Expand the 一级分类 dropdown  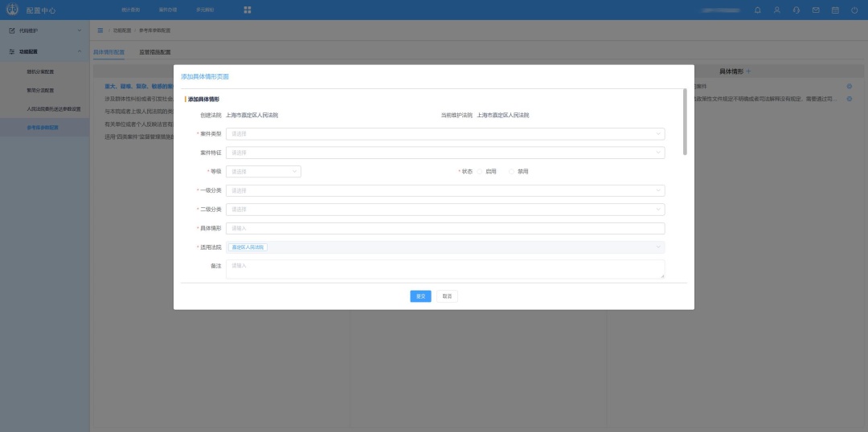[444, 190]
